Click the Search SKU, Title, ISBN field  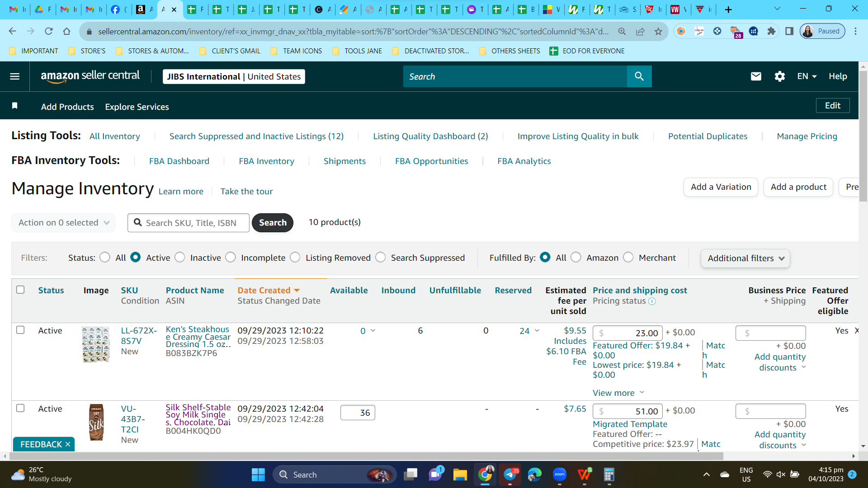[x=189, y=223]
